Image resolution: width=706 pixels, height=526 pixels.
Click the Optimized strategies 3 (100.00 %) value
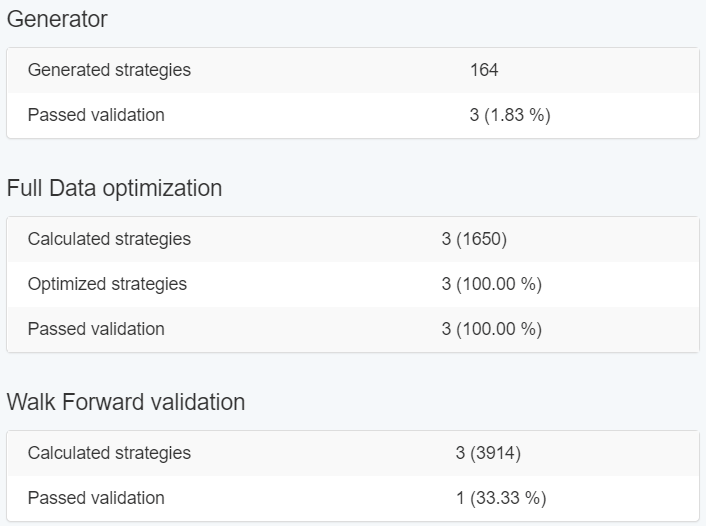click(491, 284)
